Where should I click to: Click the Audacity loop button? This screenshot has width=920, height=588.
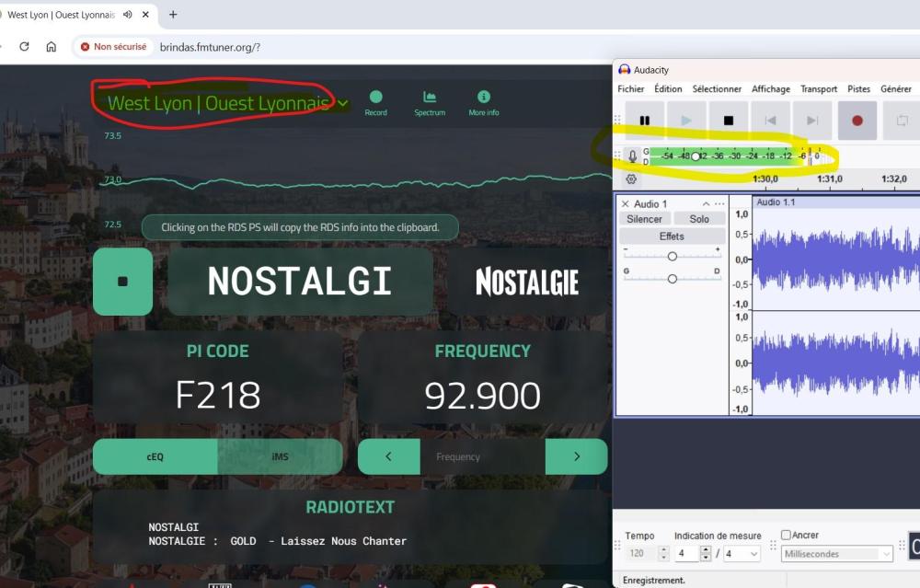[x=902, y=121]
